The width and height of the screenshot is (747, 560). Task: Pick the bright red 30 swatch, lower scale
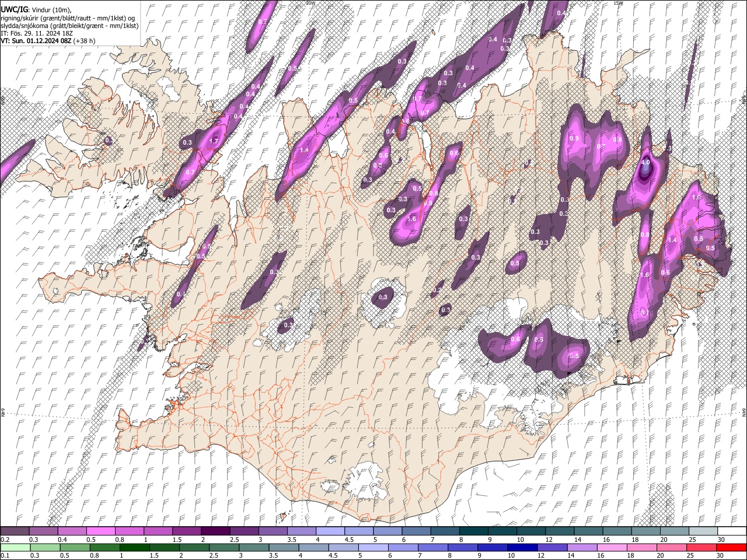click(x=732, y=548)
